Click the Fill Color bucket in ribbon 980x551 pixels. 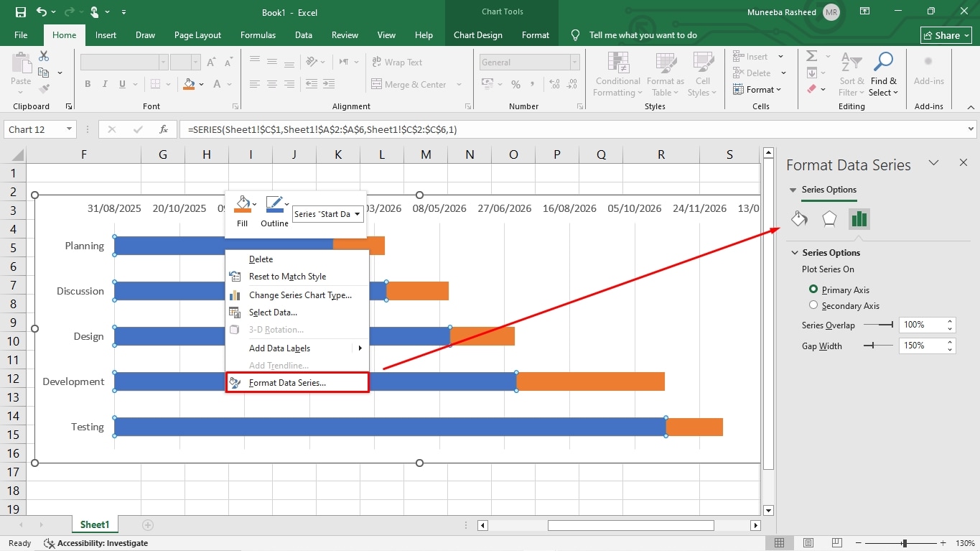click(x=189, y=84)
